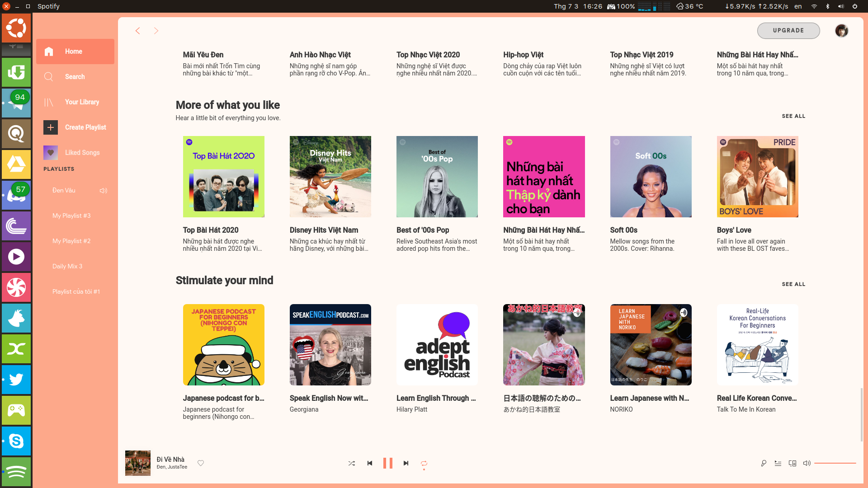Open the Search menu item
This screenshot has width=868, height=488.
tap(75, 77)
